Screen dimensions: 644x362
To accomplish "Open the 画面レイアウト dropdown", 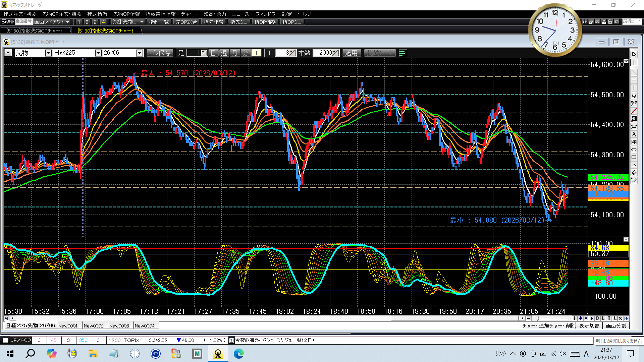I will pyautogui.click(x=52, y=22).
